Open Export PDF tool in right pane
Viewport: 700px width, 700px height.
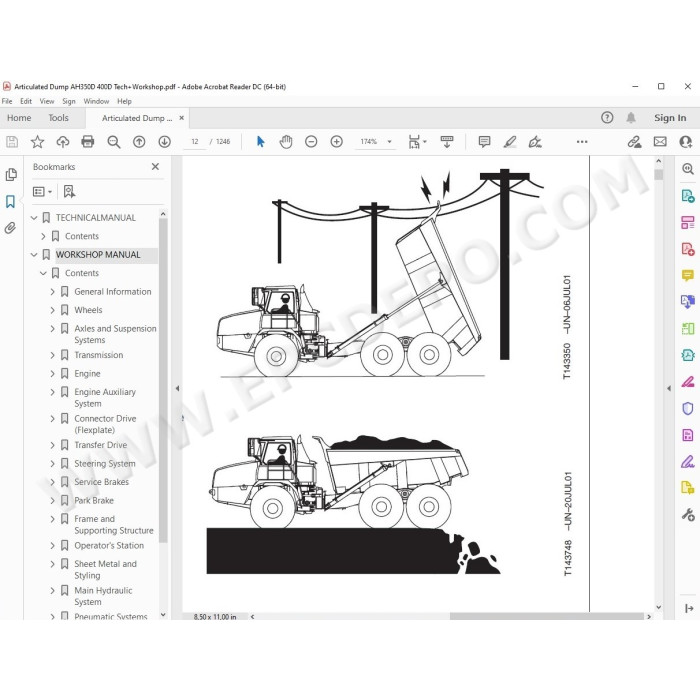tap(688, 196)
